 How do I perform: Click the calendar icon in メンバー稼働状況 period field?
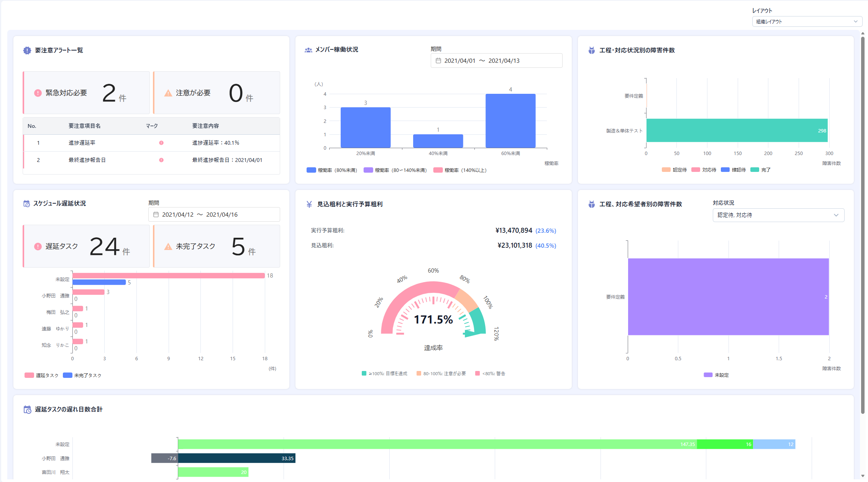pyautogui.click(x=438, y=61)
